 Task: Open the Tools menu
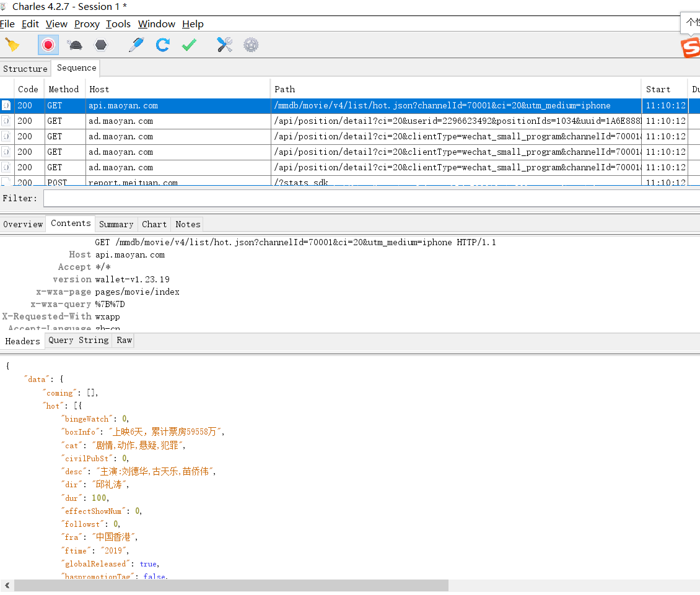(118, 24)
